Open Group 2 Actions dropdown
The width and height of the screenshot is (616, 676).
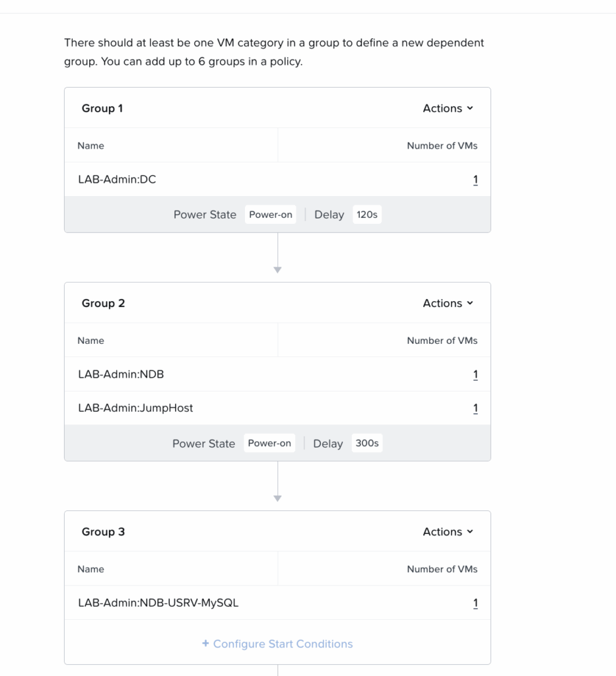click(448, 303)
